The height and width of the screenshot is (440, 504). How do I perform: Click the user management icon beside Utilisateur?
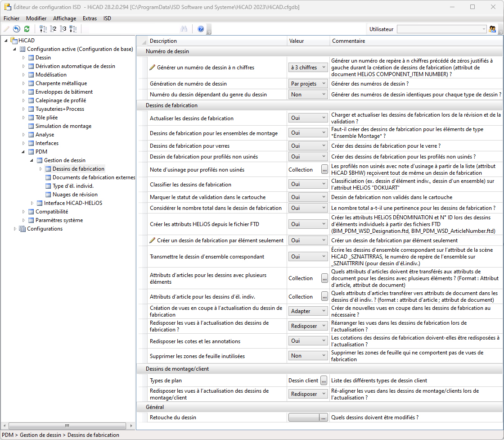[x=492, y=29]
